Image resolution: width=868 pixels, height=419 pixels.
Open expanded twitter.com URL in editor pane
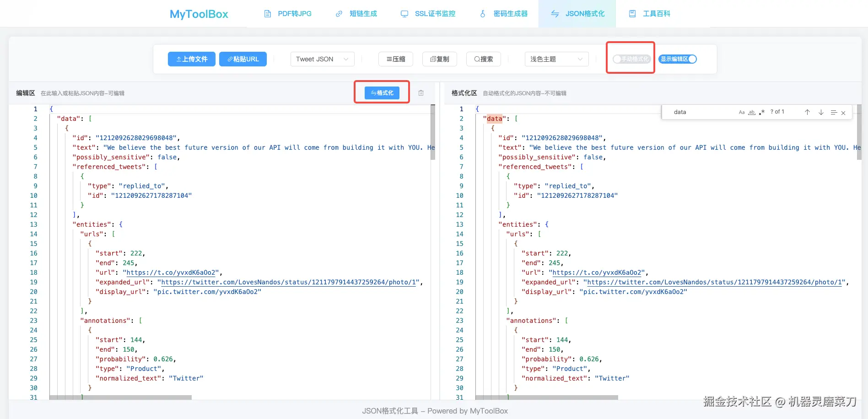[x=288, y=282]
